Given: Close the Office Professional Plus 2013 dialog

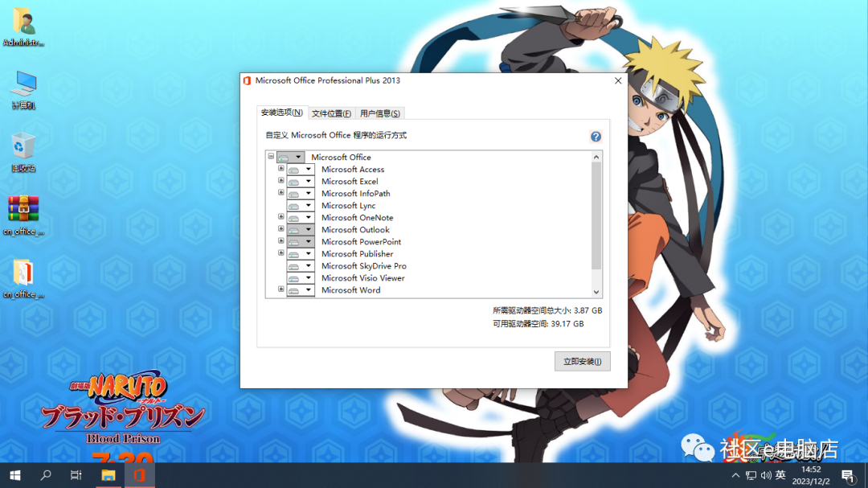Looking at the screenshot, I should [618, 81].
